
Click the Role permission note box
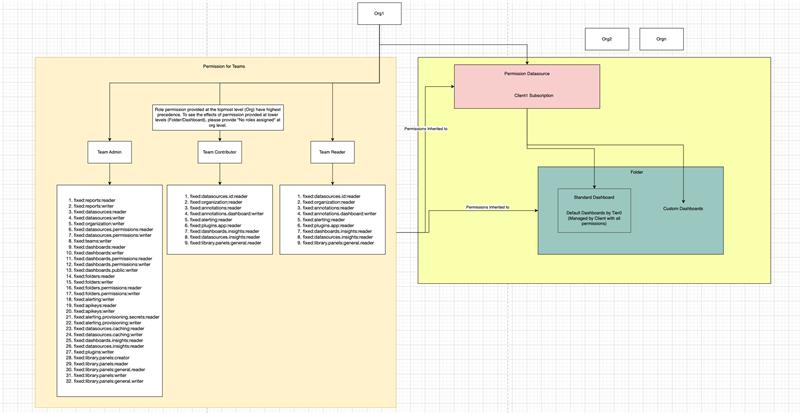(x=217, y=115)
